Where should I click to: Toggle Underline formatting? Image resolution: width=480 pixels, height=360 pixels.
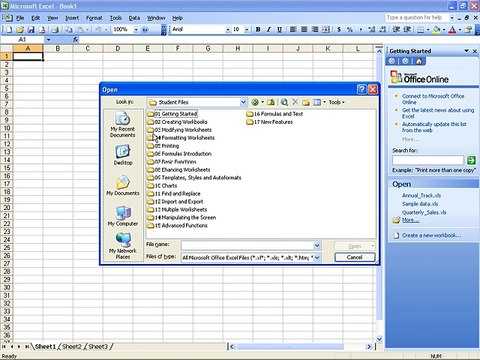click(x=279, y=30)
